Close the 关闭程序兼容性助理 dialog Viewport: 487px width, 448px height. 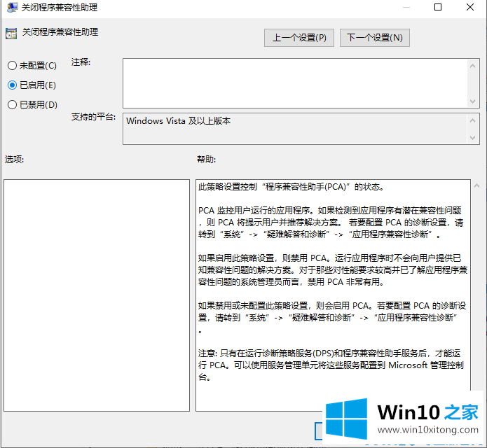pos(470,7)
